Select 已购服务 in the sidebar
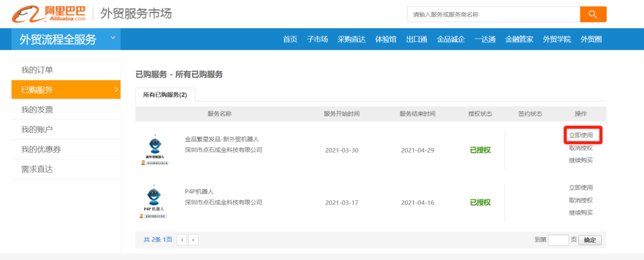 tap(66, 90)
